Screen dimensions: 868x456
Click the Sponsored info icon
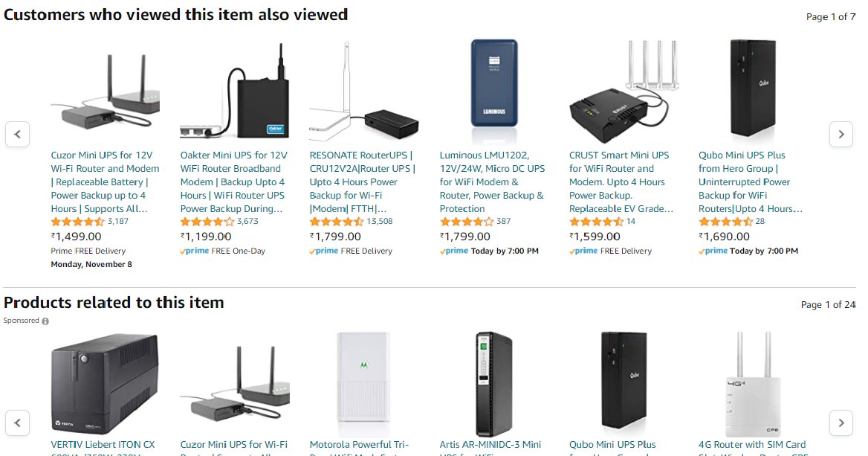pyautogui.click(x=45, y=321)
